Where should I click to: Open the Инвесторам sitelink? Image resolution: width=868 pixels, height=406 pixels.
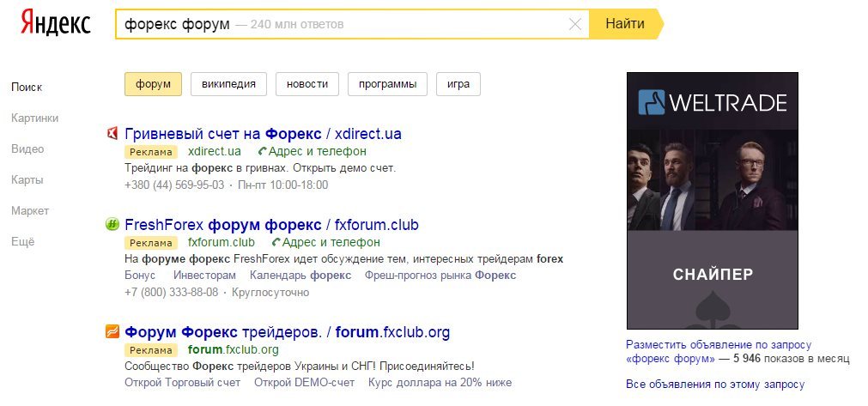pyautogui.click(x=204, y=276)
